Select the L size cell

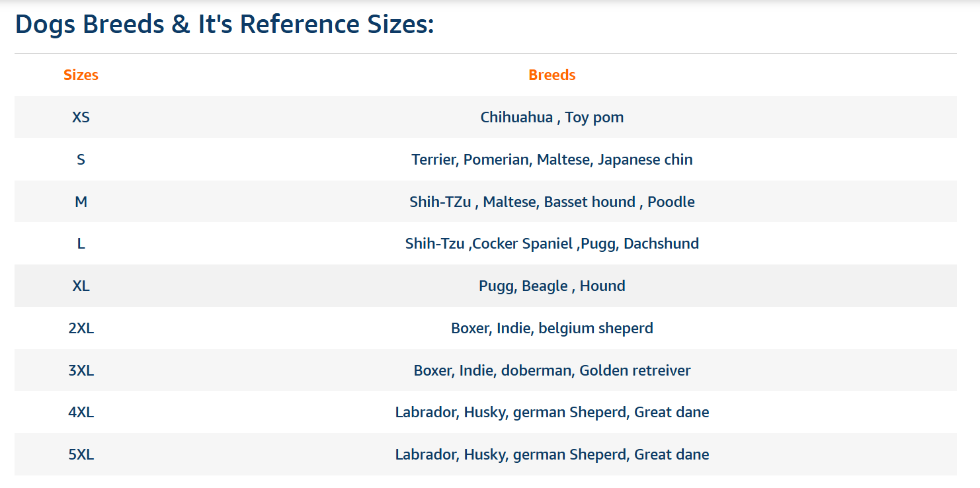coord(81,243)
